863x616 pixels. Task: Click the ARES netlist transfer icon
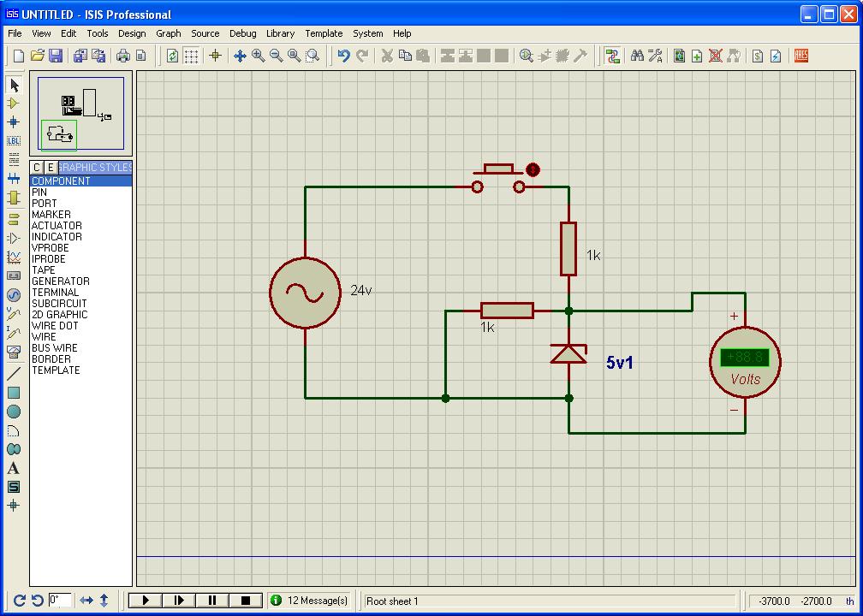801,56
